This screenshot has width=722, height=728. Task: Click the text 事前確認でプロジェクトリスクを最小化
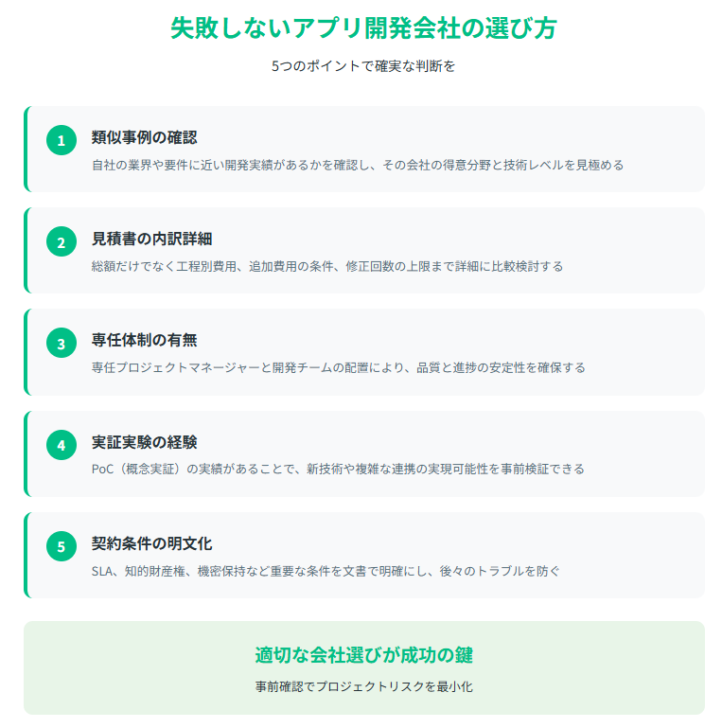pos(363,686)
